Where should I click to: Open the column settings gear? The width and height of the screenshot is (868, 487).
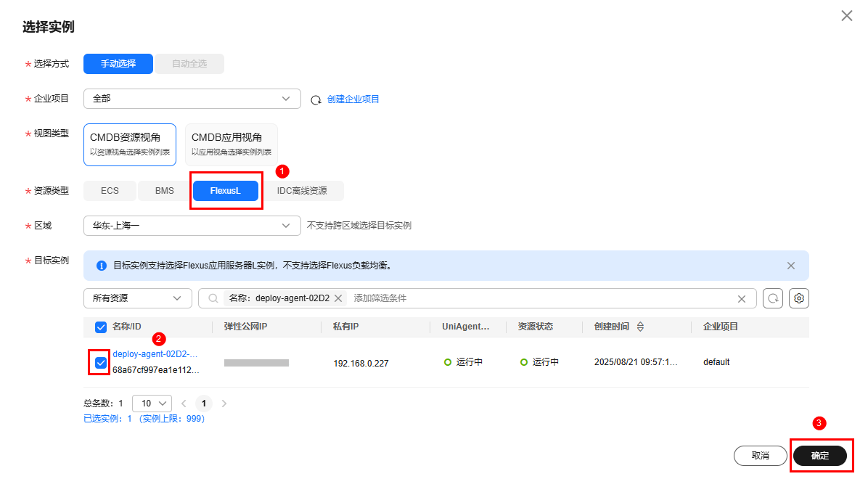(798, 298)
